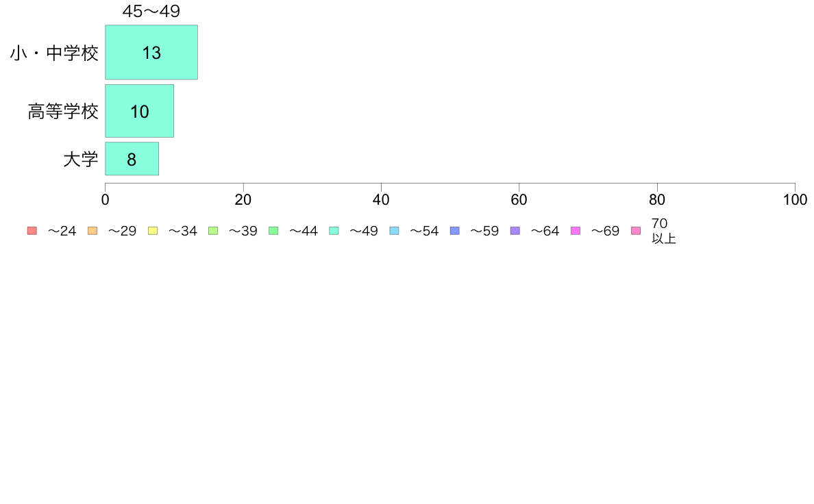Click the 高等学校 category label
Viewport: 814px width, 504px height.
[x=63, y=112]
